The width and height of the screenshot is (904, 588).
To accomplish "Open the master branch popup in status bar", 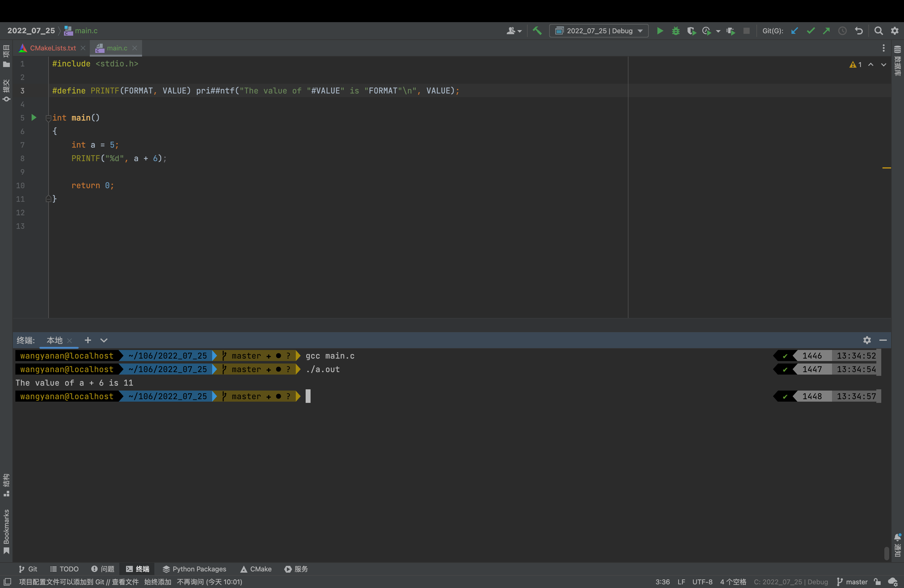I will coord(852,582).
